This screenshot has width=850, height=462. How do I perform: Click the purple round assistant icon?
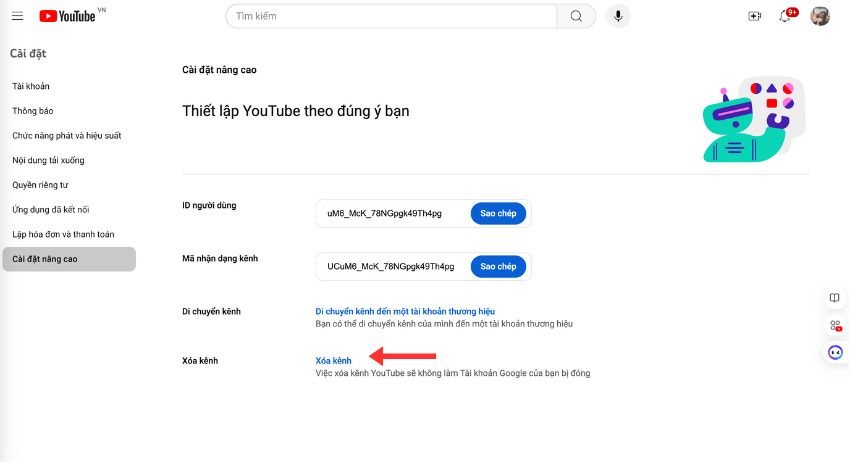pyautogui.click(x=835, y=352)
